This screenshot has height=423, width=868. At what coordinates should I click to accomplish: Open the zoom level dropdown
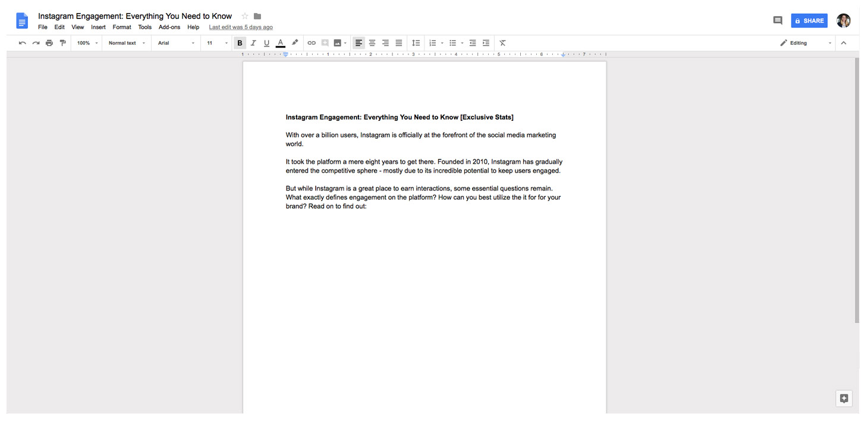(x=87, y=43)
